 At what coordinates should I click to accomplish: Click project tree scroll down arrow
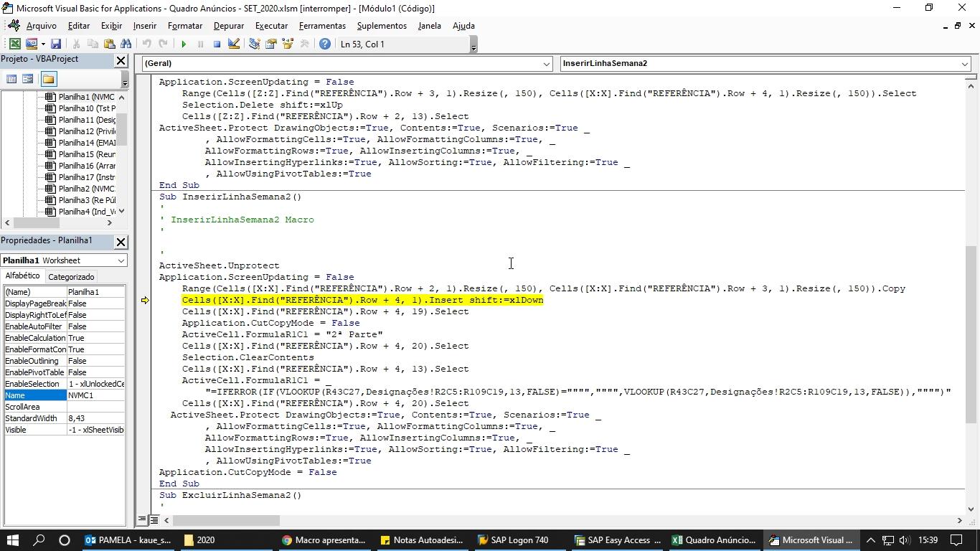(121, 211)
